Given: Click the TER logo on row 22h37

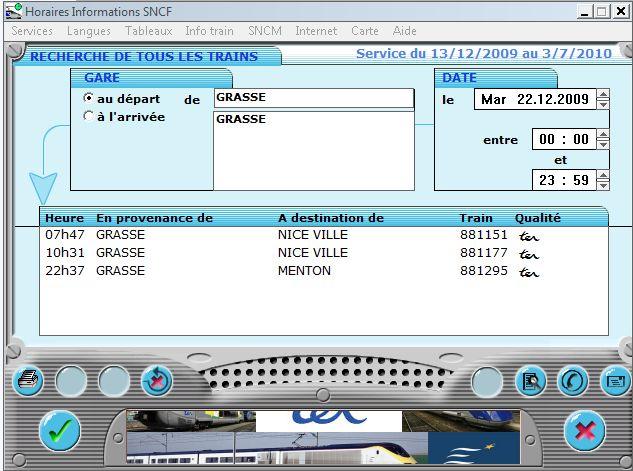Looking at the screenshot, I should coord(529,272).
